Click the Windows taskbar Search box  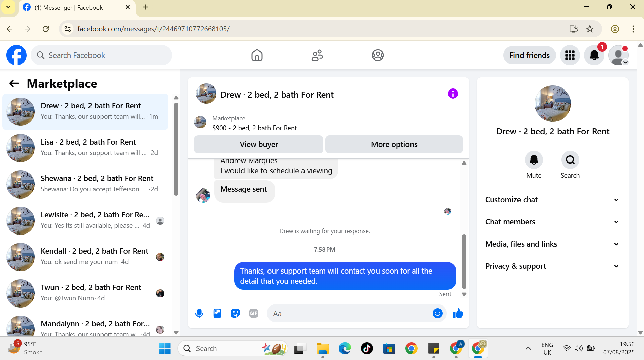coord(233,349)
